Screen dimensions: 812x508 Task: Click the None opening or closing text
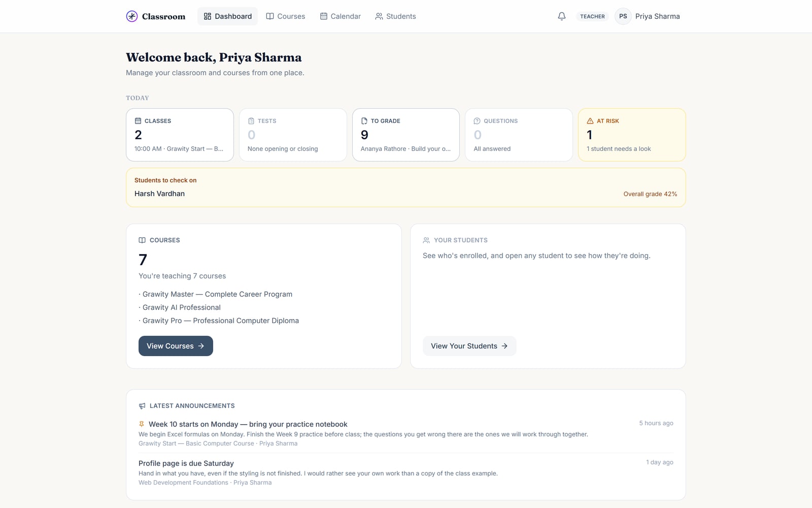click(283, 149)
